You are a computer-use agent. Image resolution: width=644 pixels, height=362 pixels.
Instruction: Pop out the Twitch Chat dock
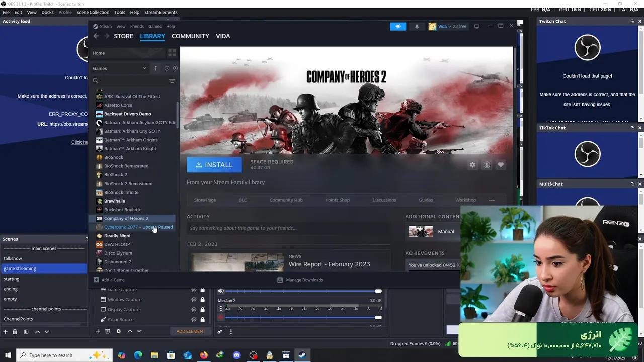[x=632, y=21]
